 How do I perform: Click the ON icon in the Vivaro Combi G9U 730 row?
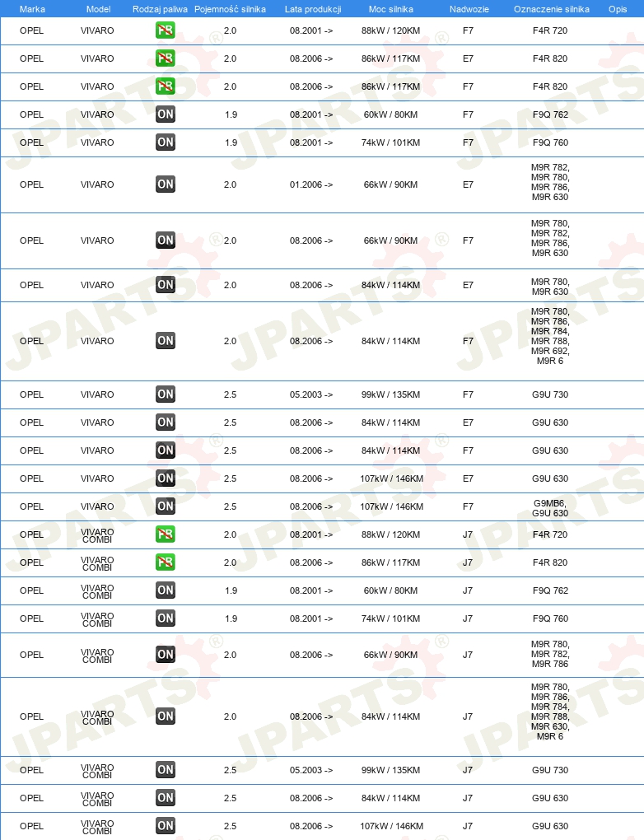tap(165, 770)
